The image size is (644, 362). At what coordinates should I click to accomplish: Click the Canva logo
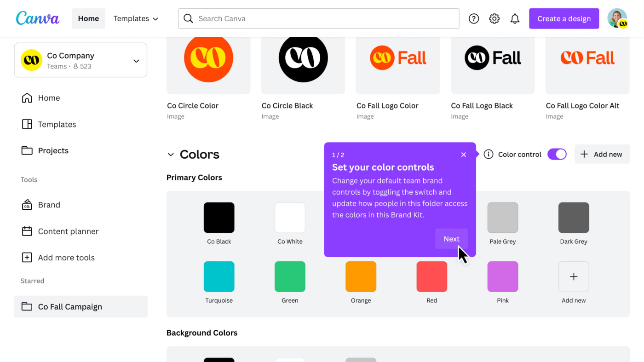pyautogui.click(x=38, y=18)
